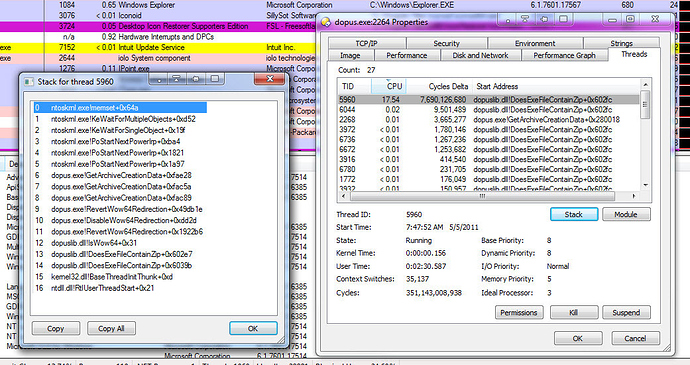This screenshot has height=365, width=690.
Task: Click the arrow title button in Stack window
Action: tap(196, 79)
